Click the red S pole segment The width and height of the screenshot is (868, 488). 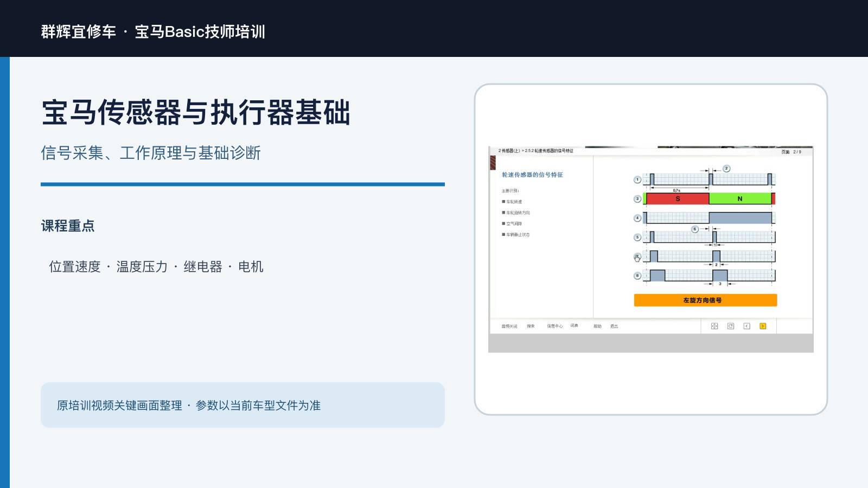coord(678,199)
